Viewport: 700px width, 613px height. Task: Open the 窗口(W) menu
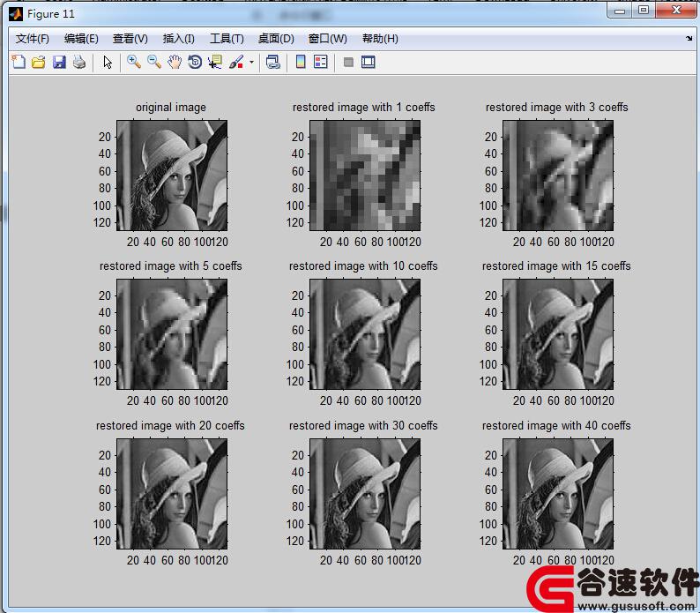point(327,39)
